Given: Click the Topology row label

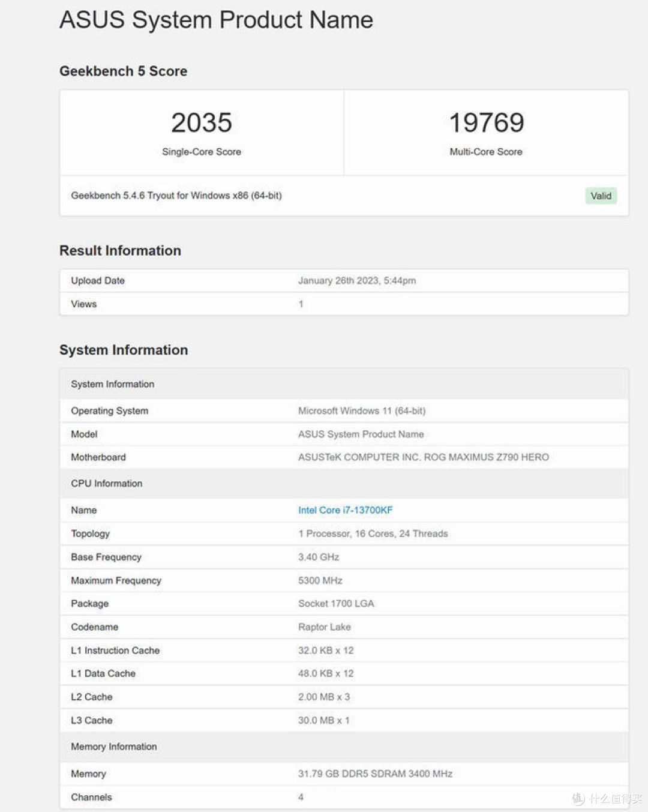Looking at the screenshot, I should [x=91, y=534].
